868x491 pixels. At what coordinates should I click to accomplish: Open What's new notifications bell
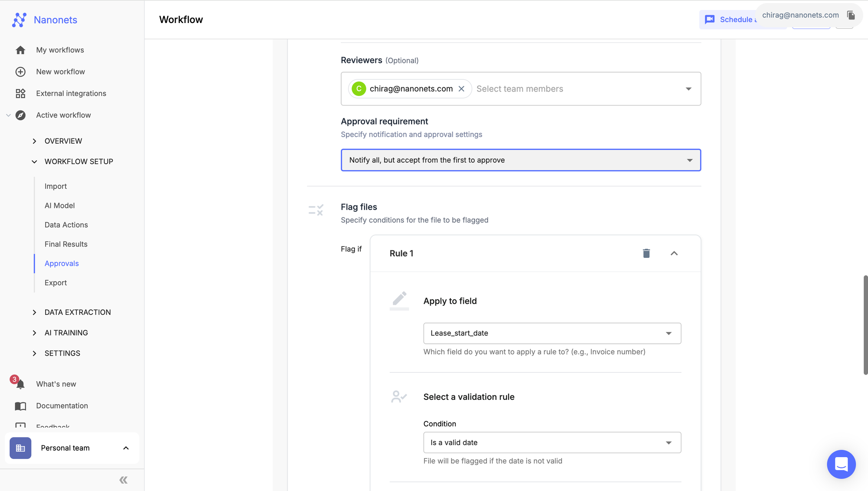coord(20,384)
